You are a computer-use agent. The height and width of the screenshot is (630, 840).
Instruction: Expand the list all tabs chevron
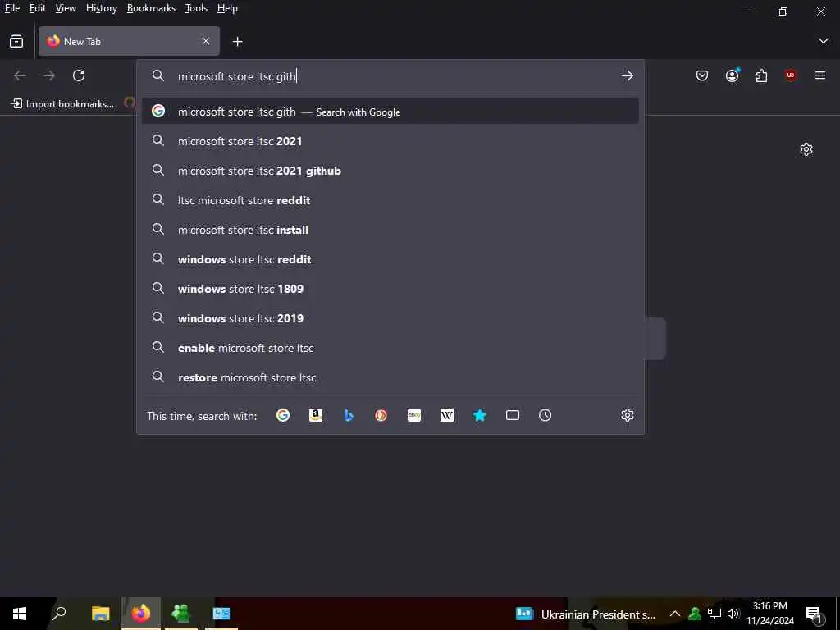tap(824, 41)
